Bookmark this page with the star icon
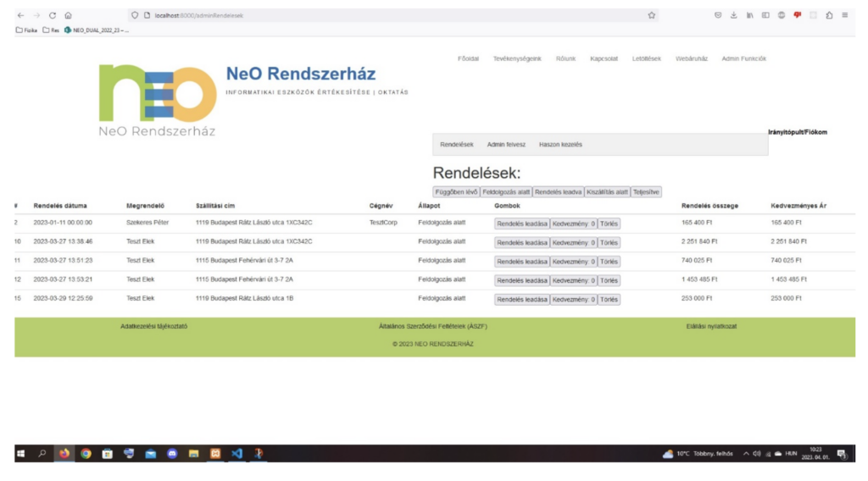Screen dimensions: 868x481 [651, 15]
